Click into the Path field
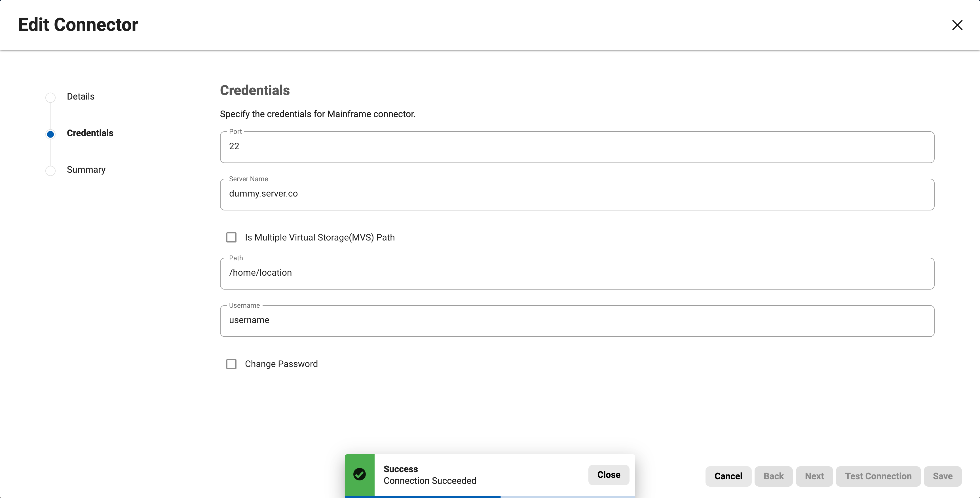The image size is (980, 498). point(577,274)
